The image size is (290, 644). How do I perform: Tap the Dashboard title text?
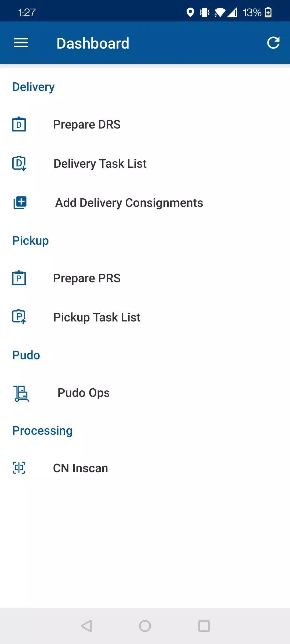click(x=93, y=43)
